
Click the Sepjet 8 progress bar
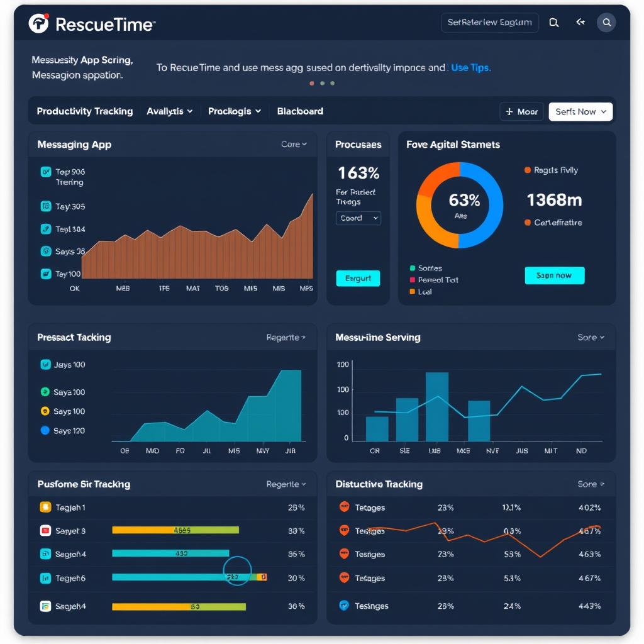(x=175, y=530)
